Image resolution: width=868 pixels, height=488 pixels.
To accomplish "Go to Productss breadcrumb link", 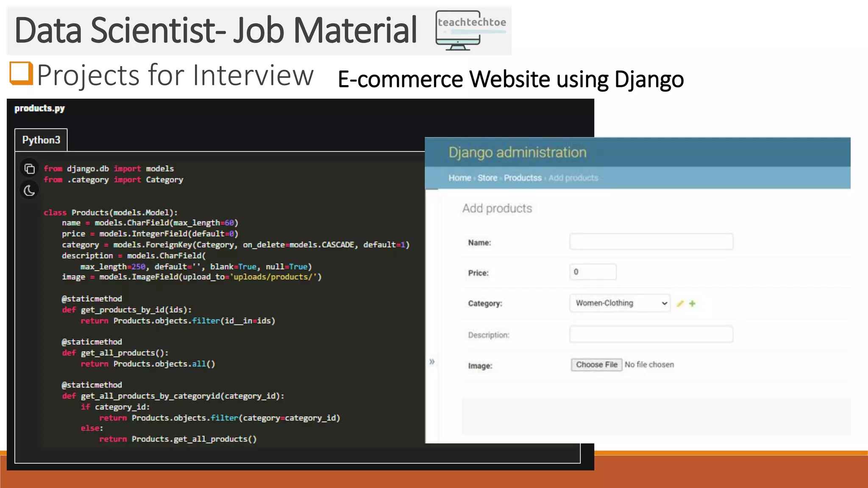I will tap(523, 178).
